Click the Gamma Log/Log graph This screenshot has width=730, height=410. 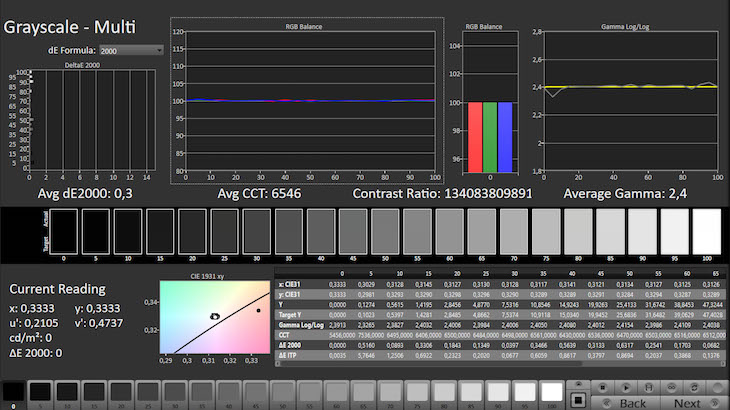630,100
